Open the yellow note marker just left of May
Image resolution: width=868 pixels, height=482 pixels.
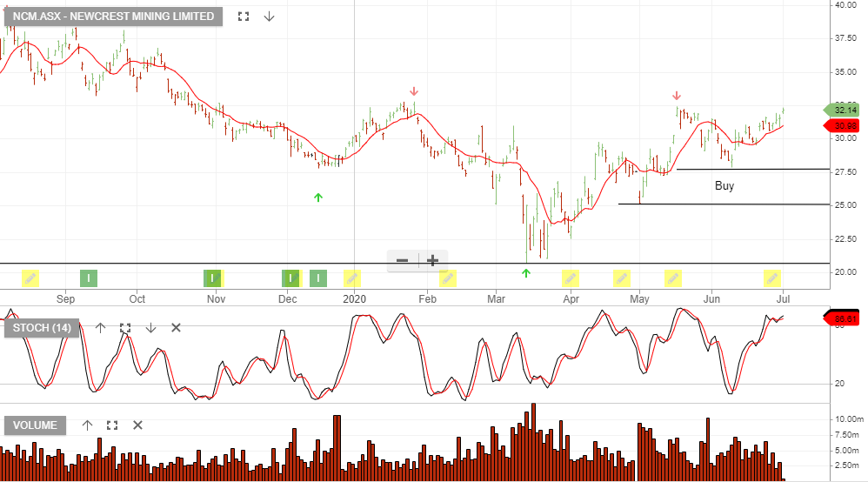coord(622,278)
